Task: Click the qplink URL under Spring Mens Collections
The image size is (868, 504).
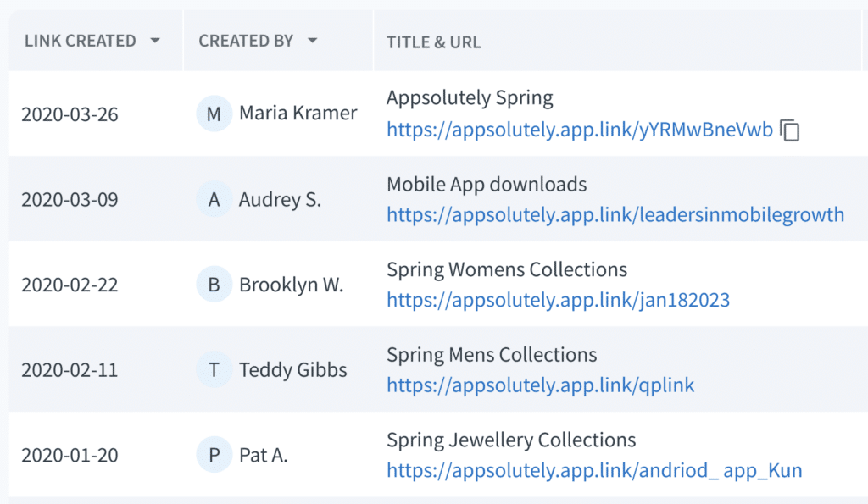Action: pyautogui.click(x=540, y=385)
